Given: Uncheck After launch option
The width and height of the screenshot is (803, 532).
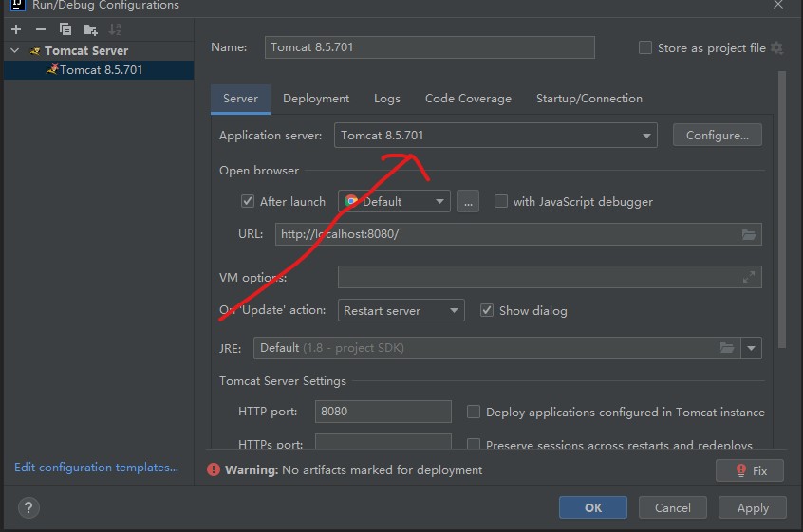Looking at the screenshot, I should pyautogui.click(x=248, y=201).
